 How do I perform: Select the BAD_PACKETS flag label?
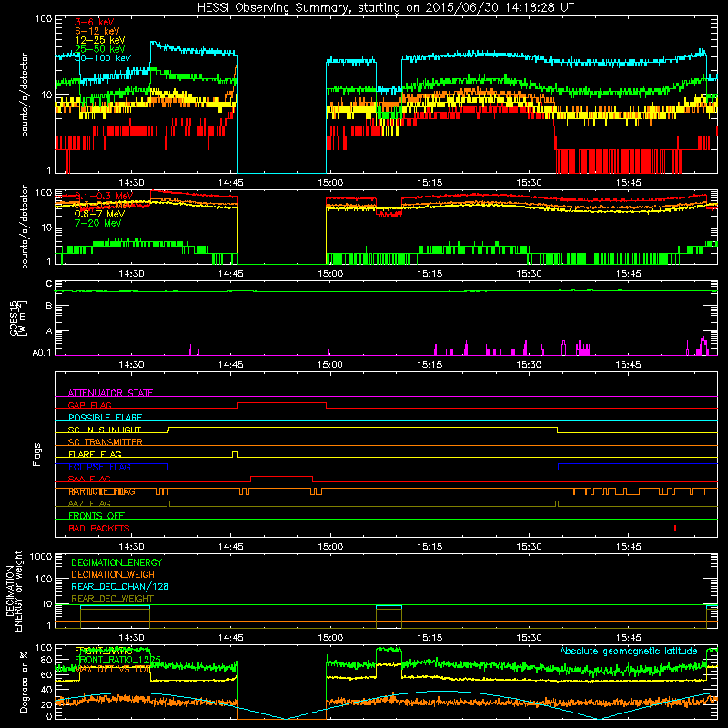coord(99,528)
